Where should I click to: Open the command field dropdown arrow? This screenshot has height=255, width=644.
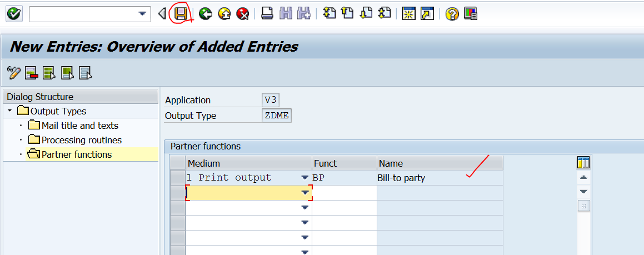tap(143, 14)
